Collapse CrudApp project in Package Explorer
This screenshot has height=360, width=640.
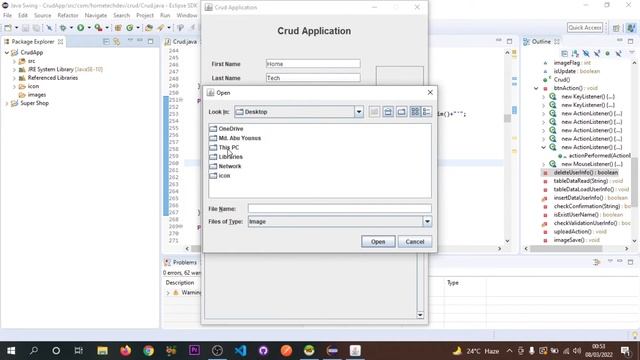(7, 53)
